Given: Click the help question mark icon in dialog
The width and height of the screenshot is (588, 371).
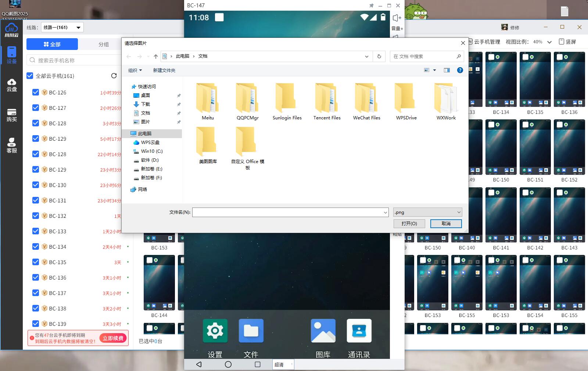Looking at the screenshot, I should click(460, 70).
